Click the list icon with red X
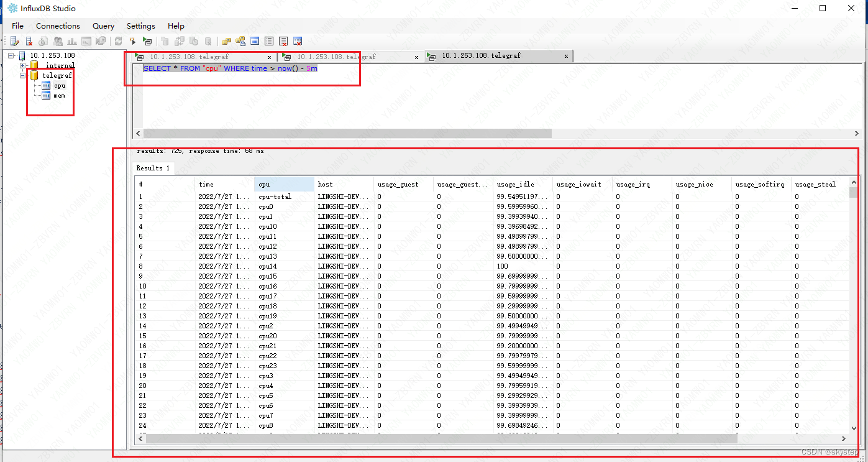The image size is (868, 462). coord(283,41)
